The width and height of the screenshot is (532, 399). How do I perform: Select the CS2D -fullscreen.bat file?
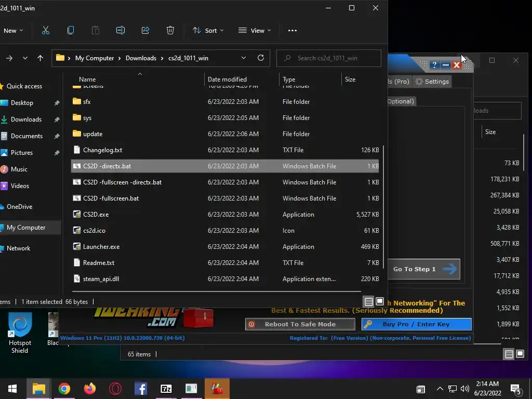pyautogui.click(x=224, y=198)
